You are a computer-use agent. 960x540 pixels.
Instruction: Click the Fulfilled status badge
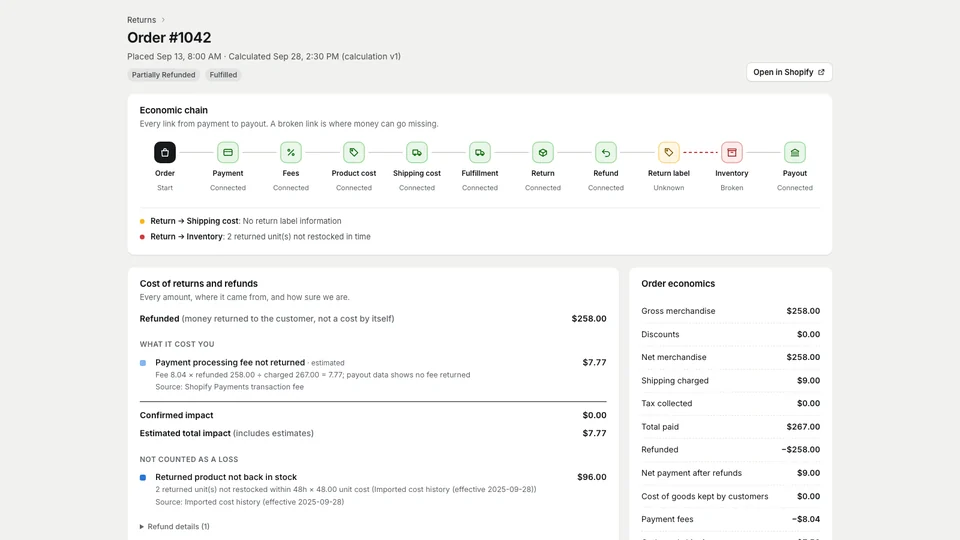[x=223, y=75]
